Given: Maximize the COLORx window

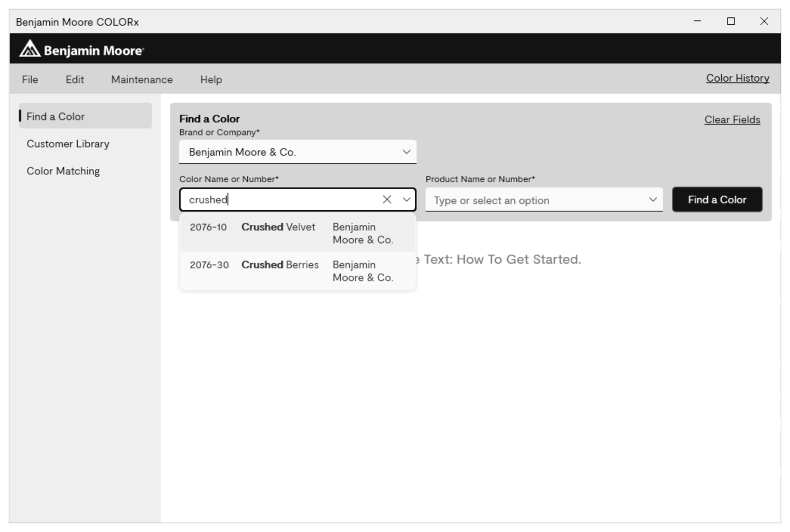Looking at the screenshot, I should (731, 21).
